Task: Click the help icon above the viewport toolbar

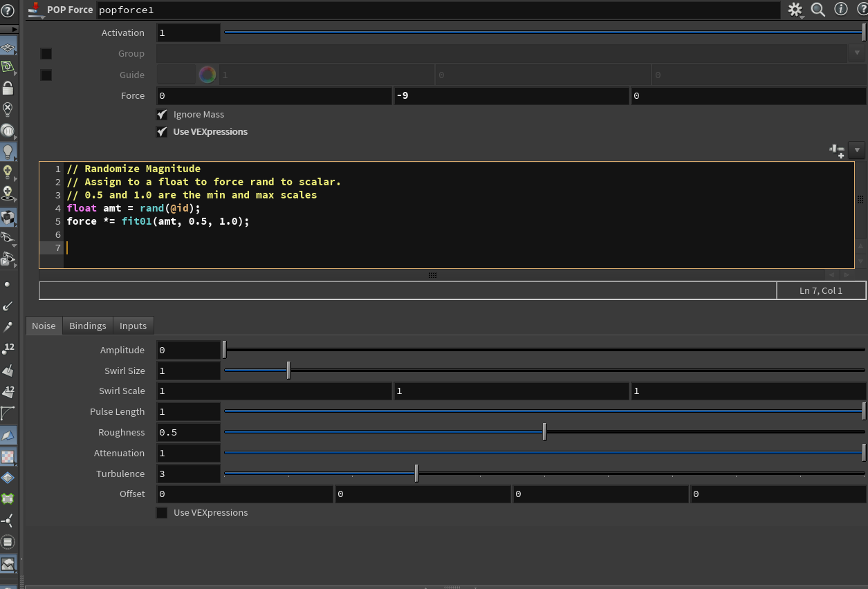Action: (x=8, y=10)
